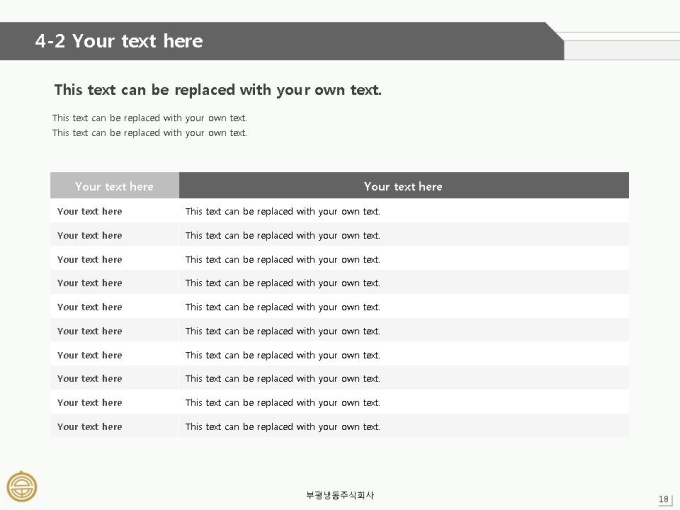Select the last row's 'Your text here' cell
The height and width of the screenshot is (510, 680).
pyautogui.click(x=114, y=426)
